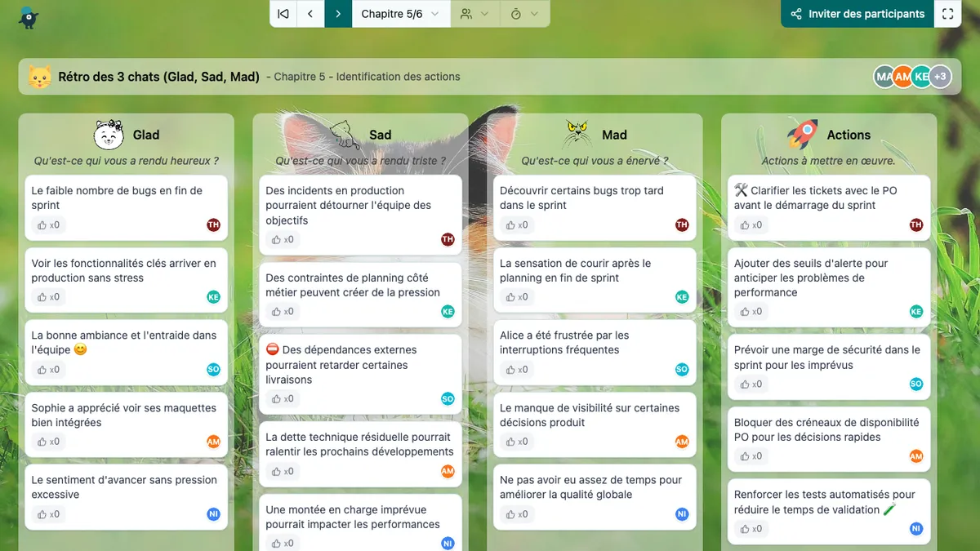Image resolution: width=980 pixels, height=551 pixels.
Task: Click the app mascot logo icon
Action: click(x=29, y=16)
